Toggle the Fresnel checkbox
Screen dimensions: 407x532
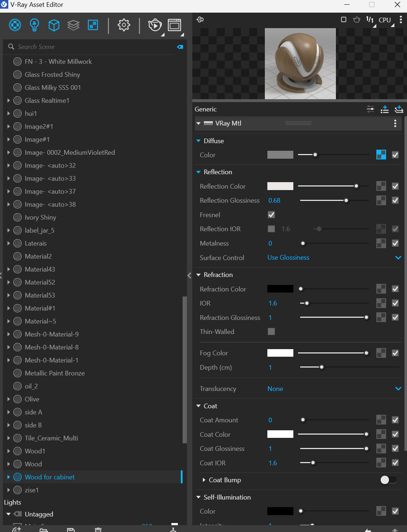(x=271, y=215)
